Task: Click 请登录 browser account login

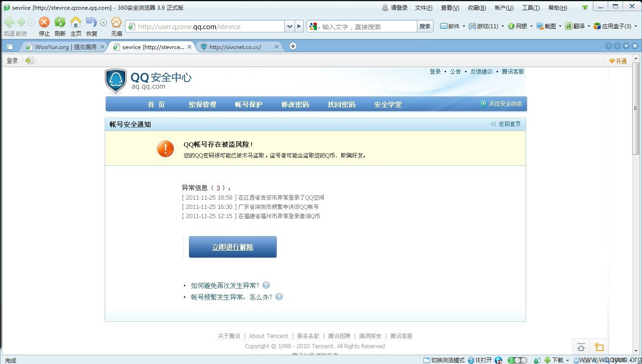Action: pos(395,7)
